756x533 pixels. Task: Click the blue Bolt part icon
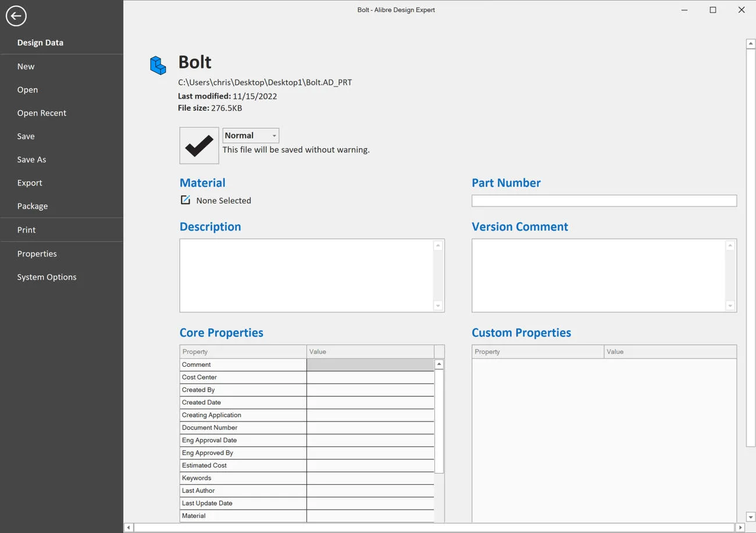click(x=158, y=65)
